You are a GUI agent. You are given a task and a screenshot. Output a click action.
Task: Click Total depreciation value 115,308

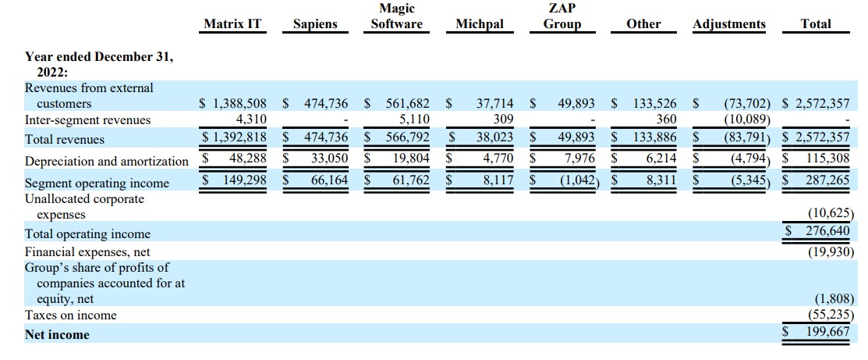[827, 158]
